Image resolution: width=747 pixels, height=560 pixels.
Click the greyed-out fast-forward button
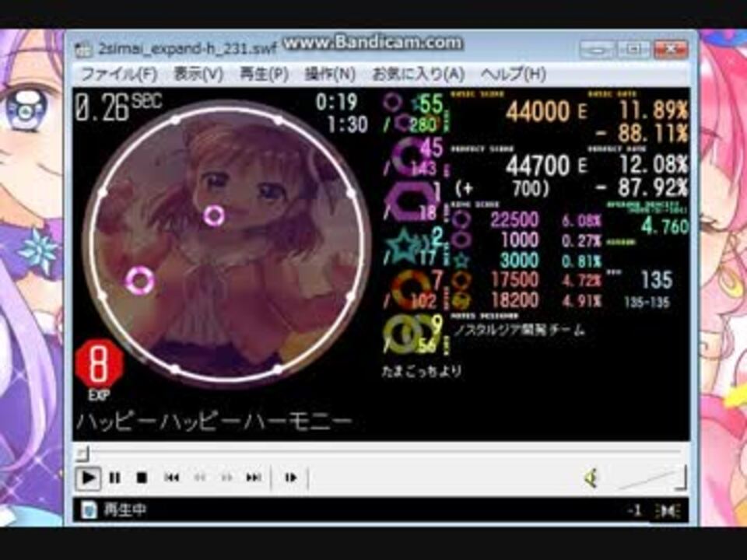point(226,478)
